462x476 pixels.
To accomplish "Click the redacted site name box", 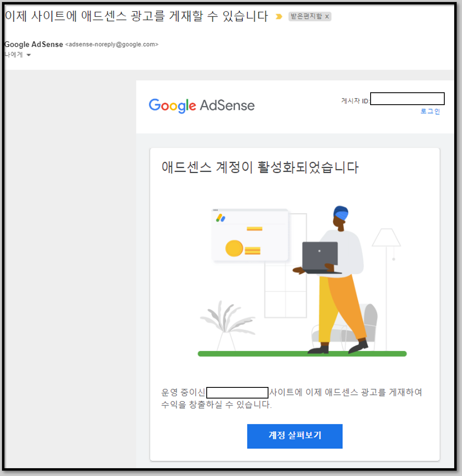I will 237,392.
